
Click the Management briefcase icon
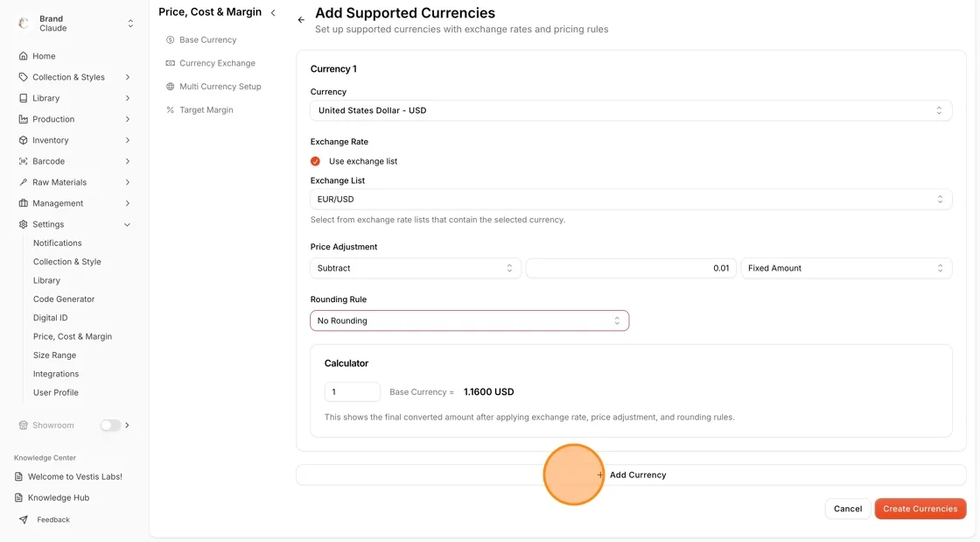point(23,203)
